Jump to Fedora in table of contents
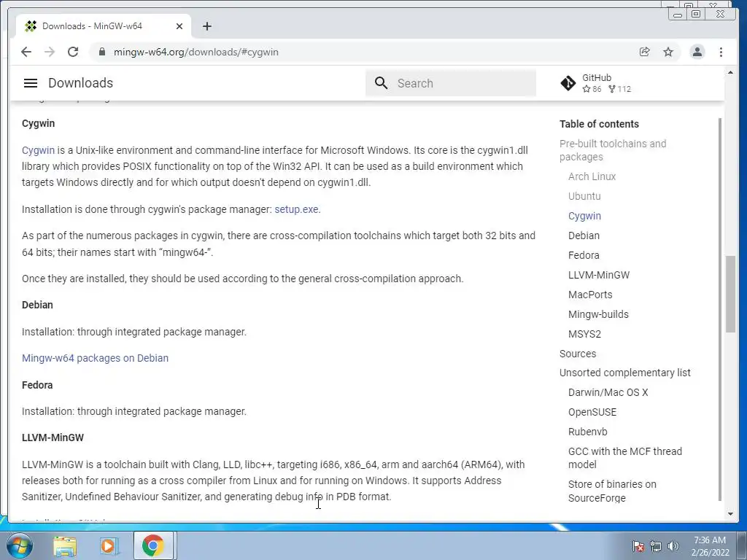Viewport: 747px width, 560px height. pos(584,255)
